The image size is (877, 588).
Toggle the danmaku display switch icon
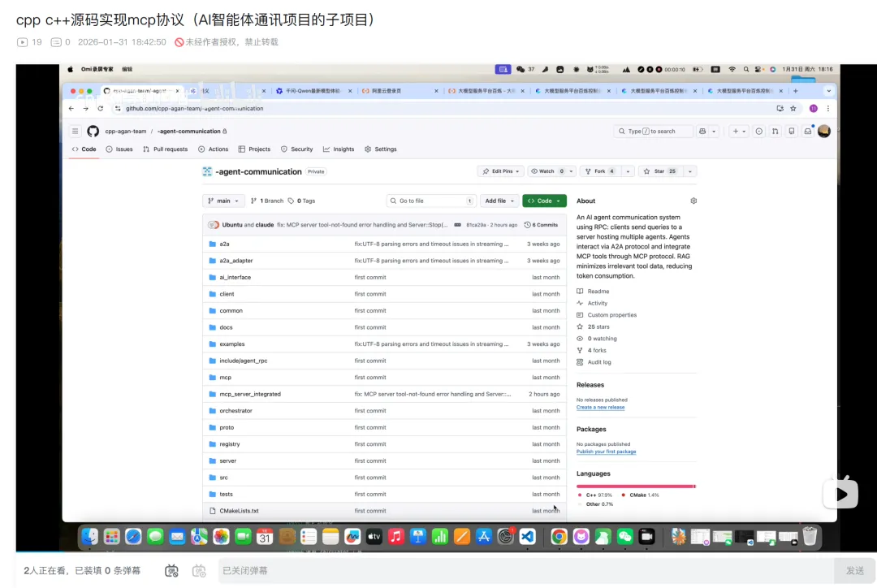171,571
